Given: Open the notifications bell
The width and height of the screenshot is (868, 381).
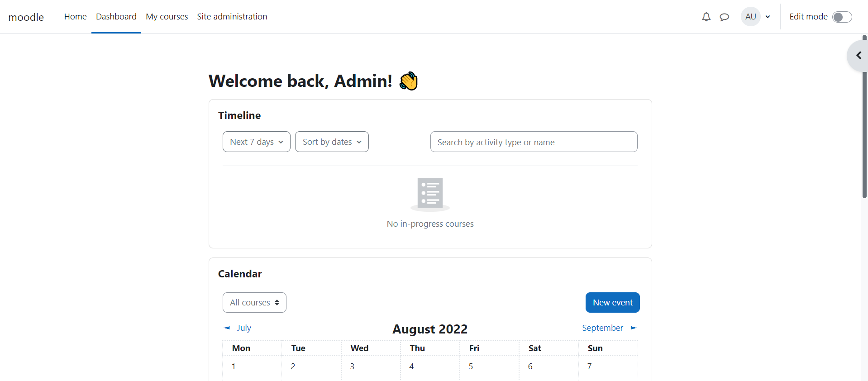Looking at the screenshot, I should point(706,17).
